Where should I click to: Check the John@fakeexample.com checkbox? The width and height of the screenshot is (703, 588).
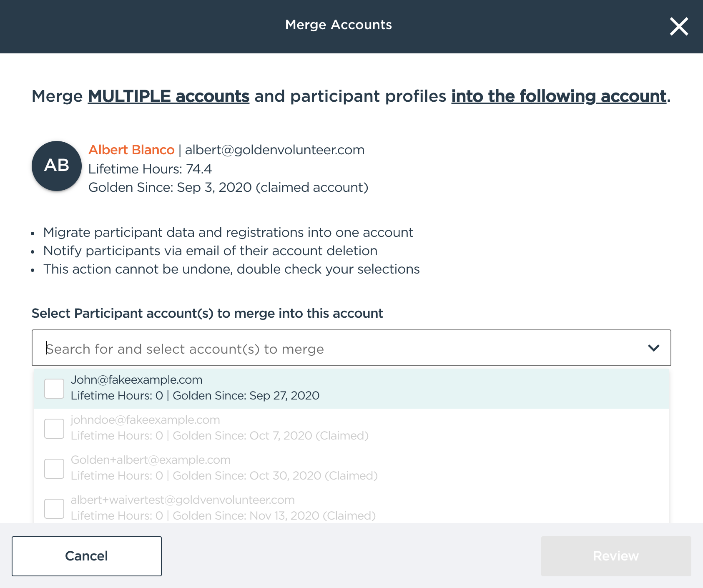[x=54, y=388]
